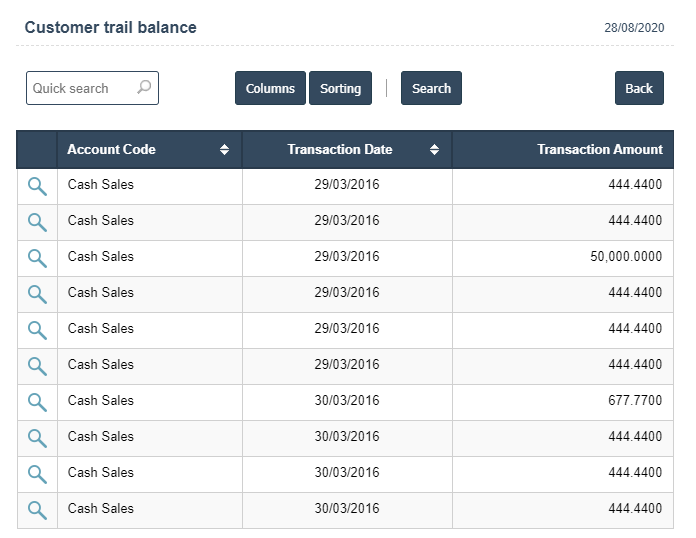Click the magnifier icon in the first table row
This screenshot has width=696, height=538.
pyautogui.click(x=37, y=186)
